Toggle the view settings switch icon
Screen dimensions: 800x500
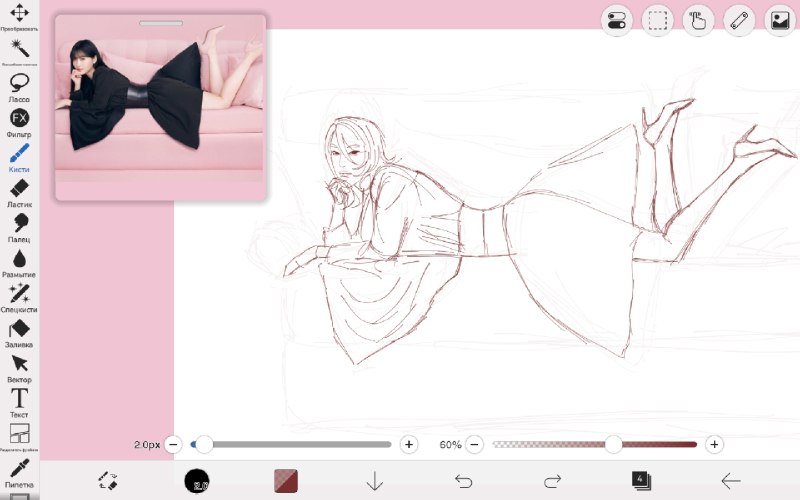(617, 21)
